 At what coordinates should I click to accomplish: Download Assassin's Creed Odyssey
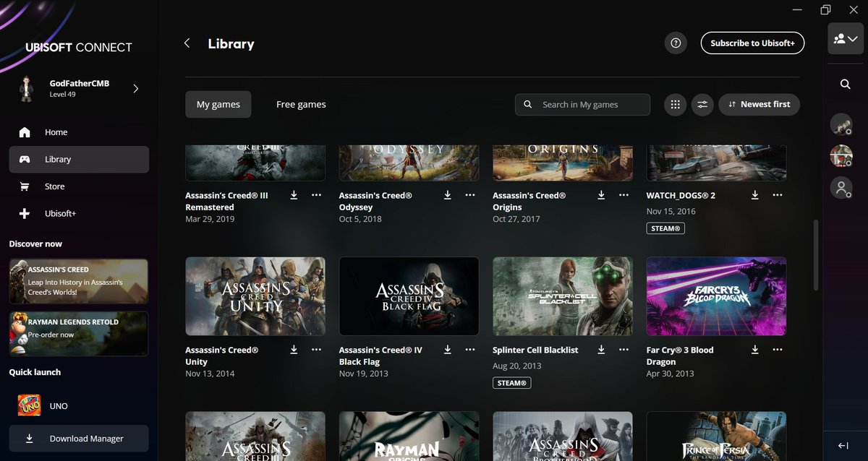[x=448, y=195]
